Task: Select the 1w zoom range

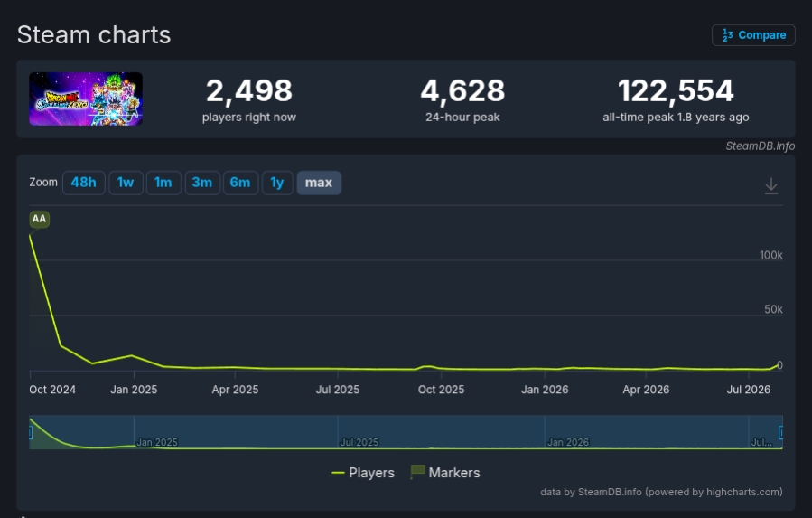Action: point(126,183)
